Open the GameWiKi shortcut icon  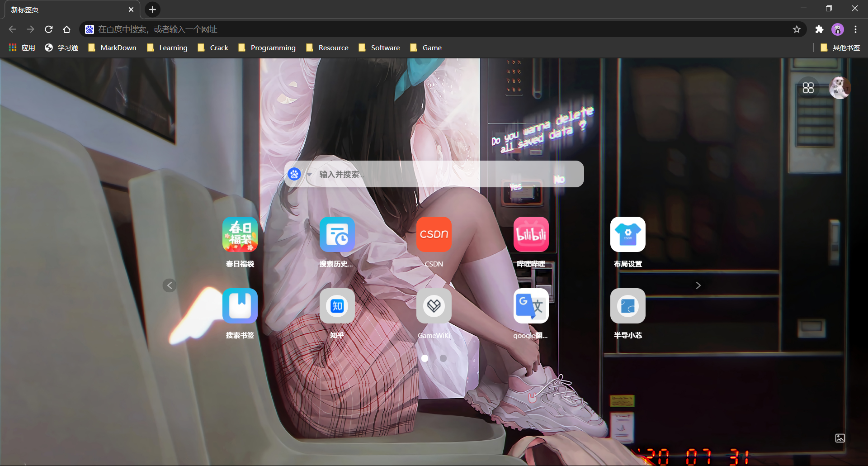tap(434, 306)
